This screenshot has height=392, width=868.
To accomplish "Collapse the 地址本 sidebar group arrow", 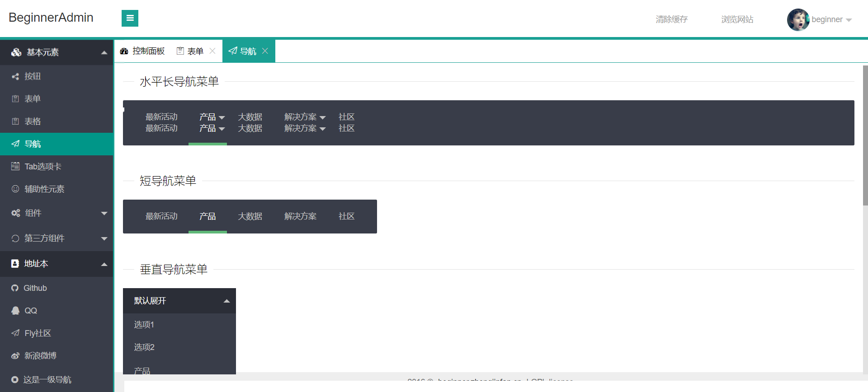I will point(104,264).
